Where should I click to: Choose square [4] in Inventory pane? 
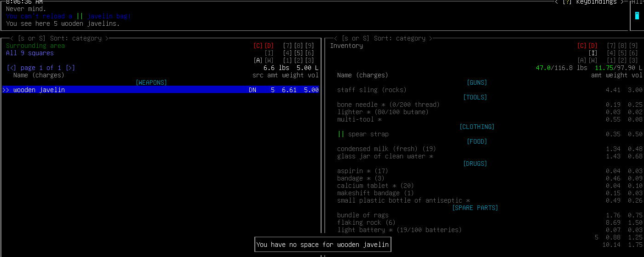click(611, 53)
